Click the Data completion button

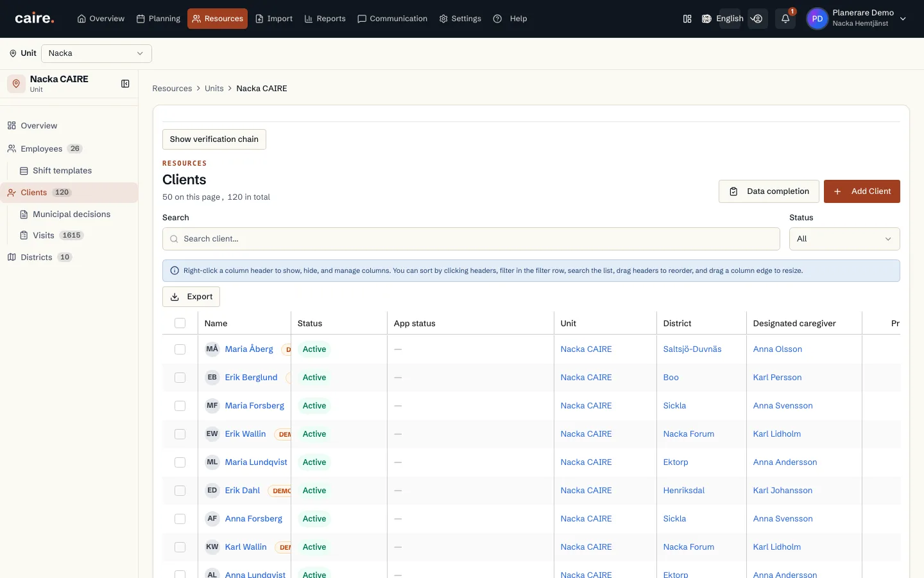pos(769,191)
